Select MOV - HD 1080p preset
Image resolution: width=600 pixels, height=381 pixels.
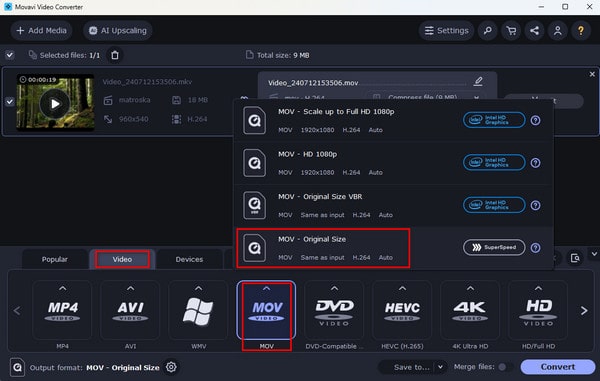point(393,163)
